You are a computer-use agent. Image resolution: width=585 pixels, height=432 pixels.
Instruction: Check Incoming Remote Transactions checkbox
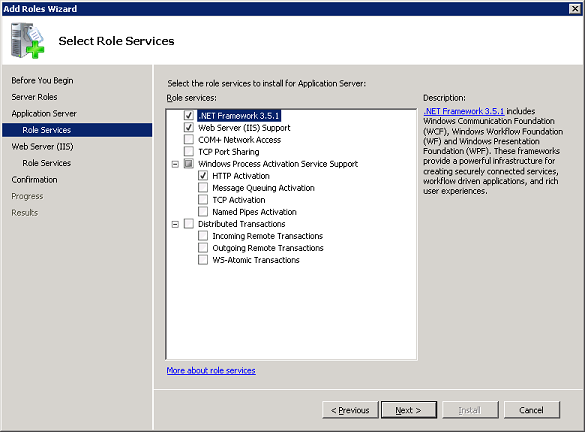203,236
